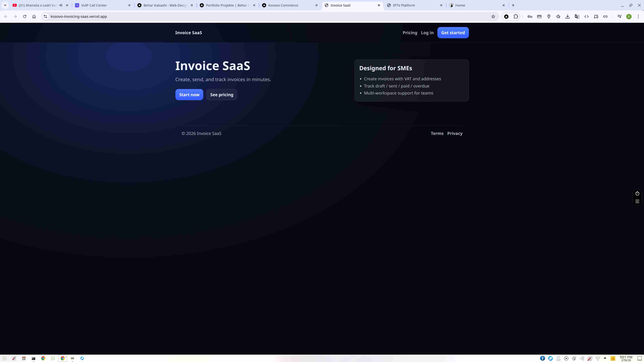Mute the YouTube tab audio icon

pyautogui.click(x=61, y=5)
